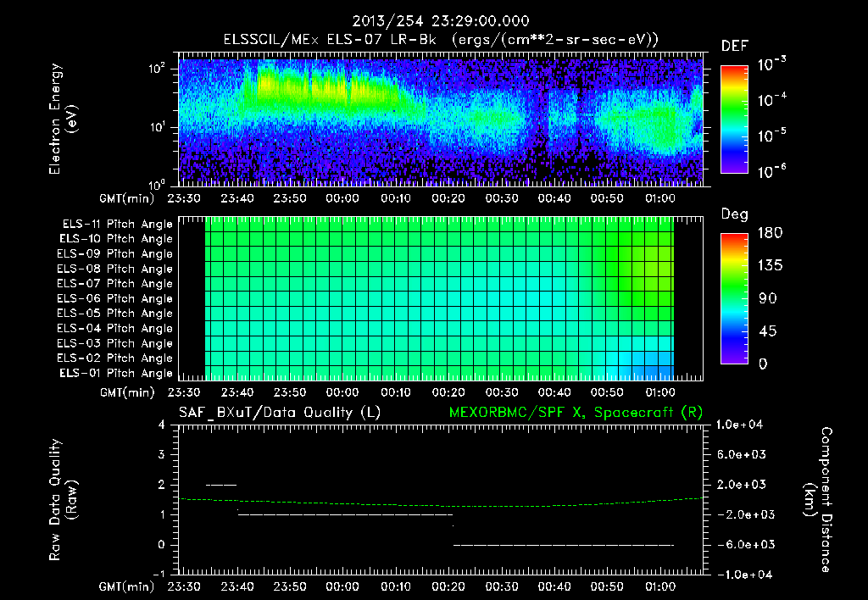Click the 23:40 time tick under the spectrogram
This screenshot has width=868, height=600.
point(237,198)
